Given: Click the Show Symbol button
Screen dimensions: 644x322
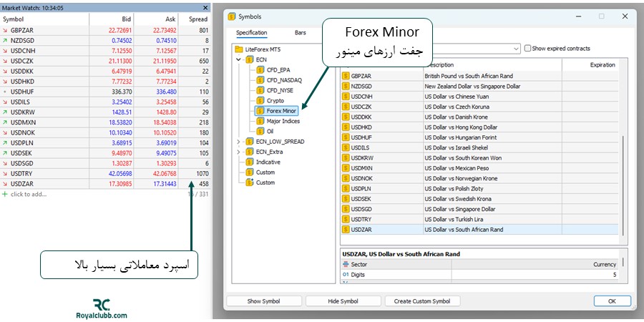Looking at the screenshot, I should tap(264, 301).
